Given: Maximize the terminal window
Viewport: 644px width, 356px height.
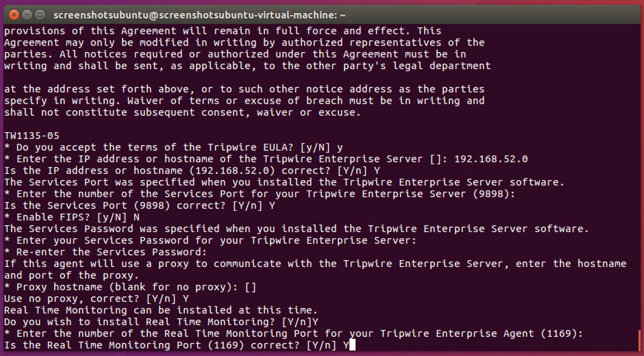Looking at the screenshot, I should [40, 15].
